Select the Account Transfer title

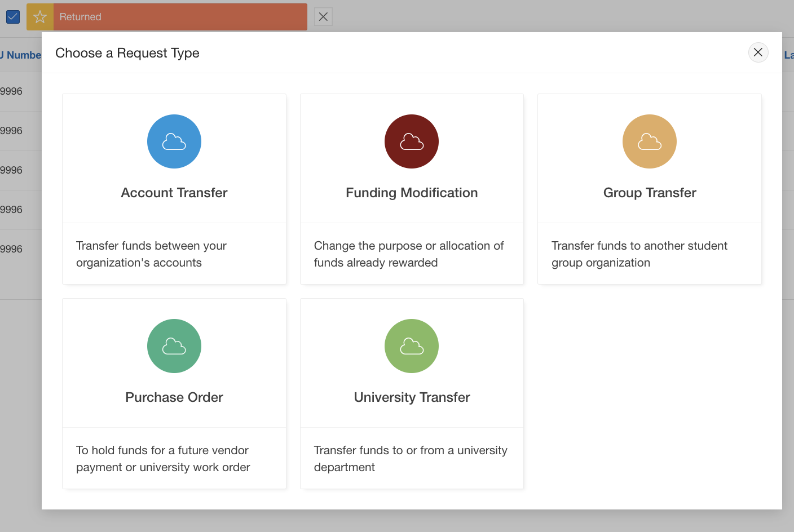pos(174,193)
